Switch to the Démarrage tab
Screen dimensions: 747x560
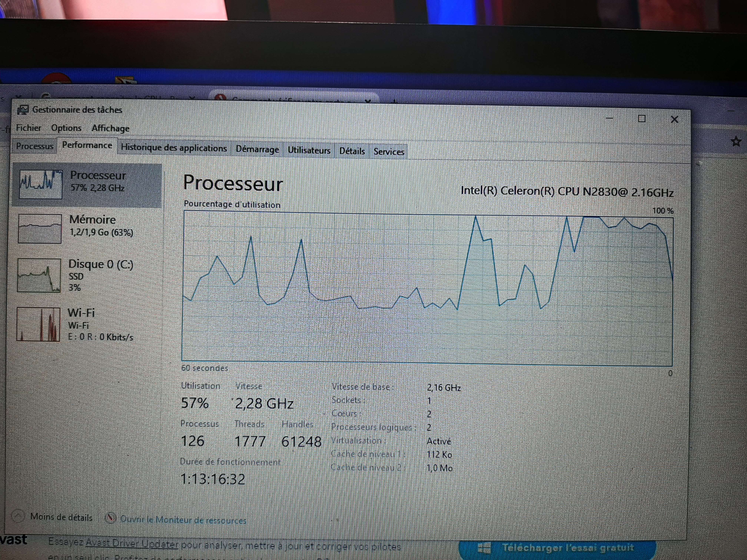click(257, 149)
